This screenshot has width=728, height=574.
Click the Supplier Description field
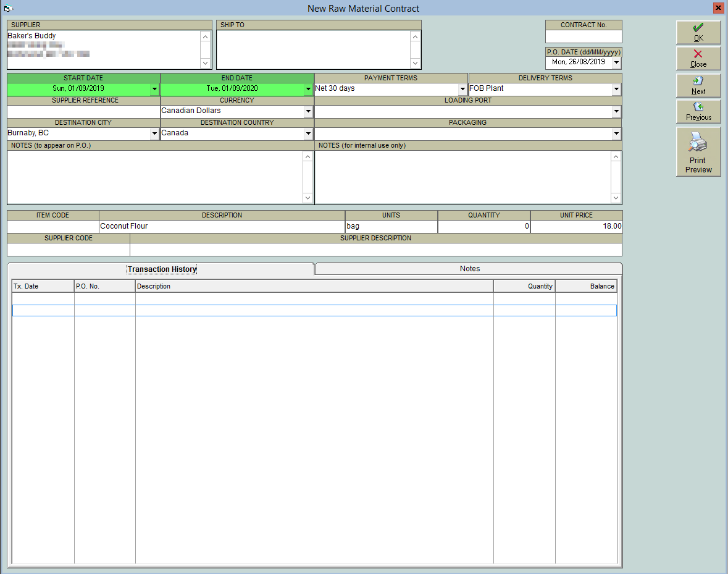click(x=376, y=250)
